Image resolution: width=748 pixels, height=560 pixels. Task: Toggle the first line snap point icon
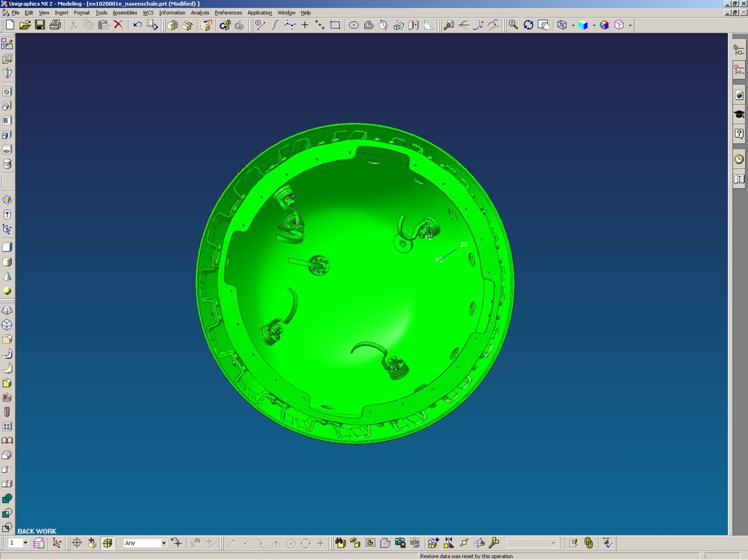(x=230, y=543)
